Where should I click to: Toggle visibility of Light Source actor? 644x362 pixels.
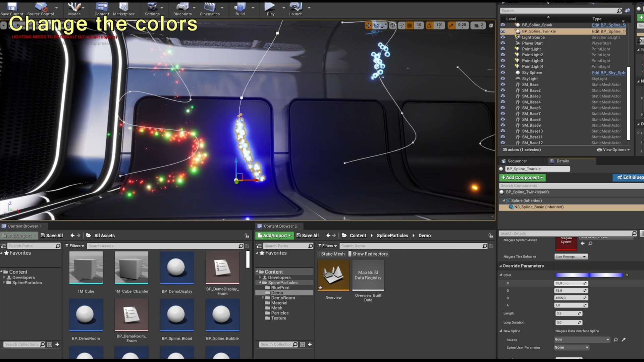(x=502, y=37)
